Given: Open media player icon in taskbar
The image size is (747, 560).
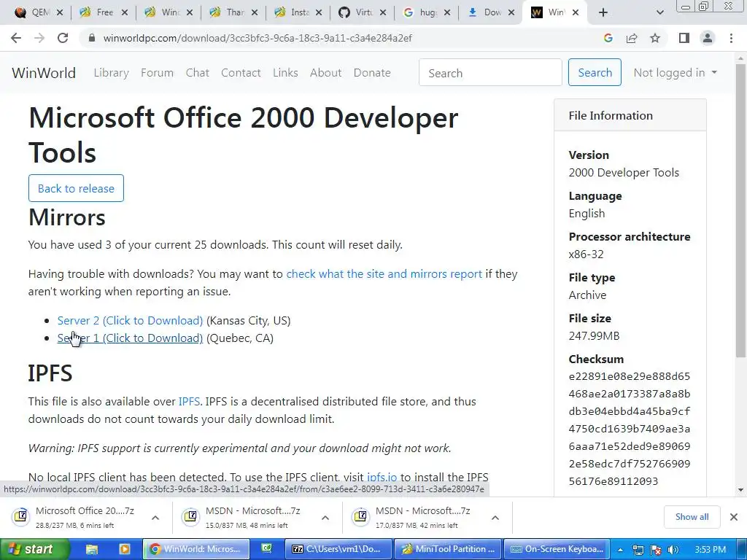Looking at the screenshot, I should tap(124, 549).
